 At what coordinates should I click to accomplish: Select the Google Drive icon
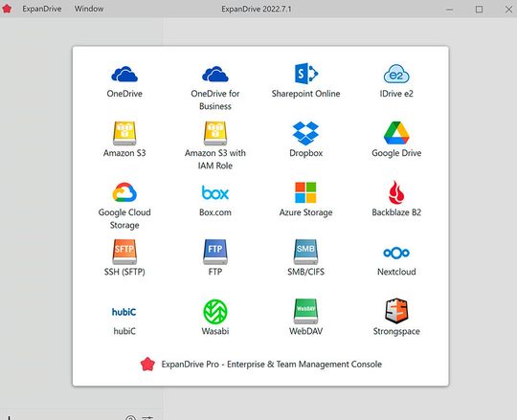[396, 133]
